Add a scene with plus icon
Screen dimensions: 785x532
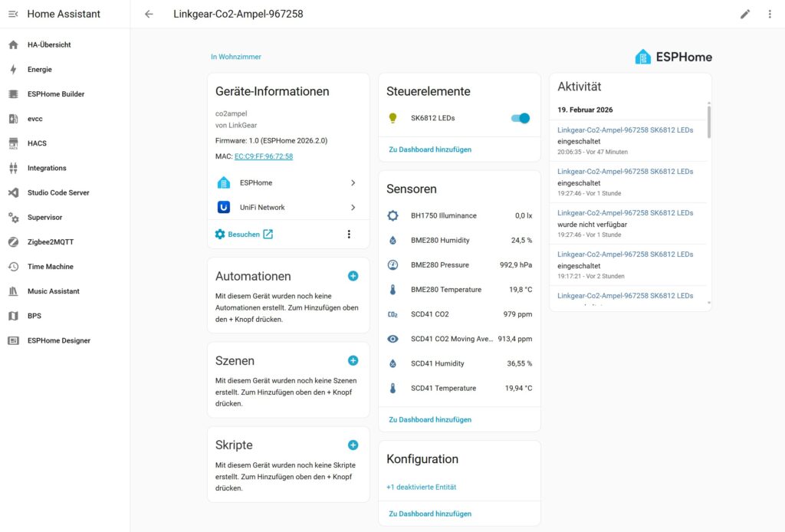click(x=353, y=360)
